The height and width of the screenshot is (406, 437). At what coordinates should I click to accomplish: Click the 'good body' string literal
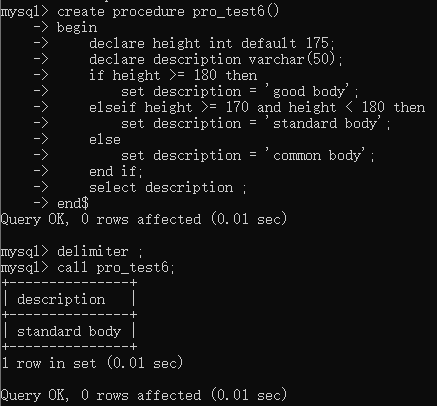pos(307,91)
